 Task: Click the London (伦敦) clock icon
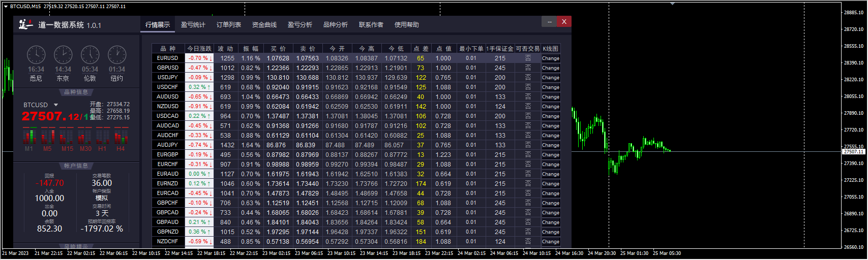click(90, 55)
